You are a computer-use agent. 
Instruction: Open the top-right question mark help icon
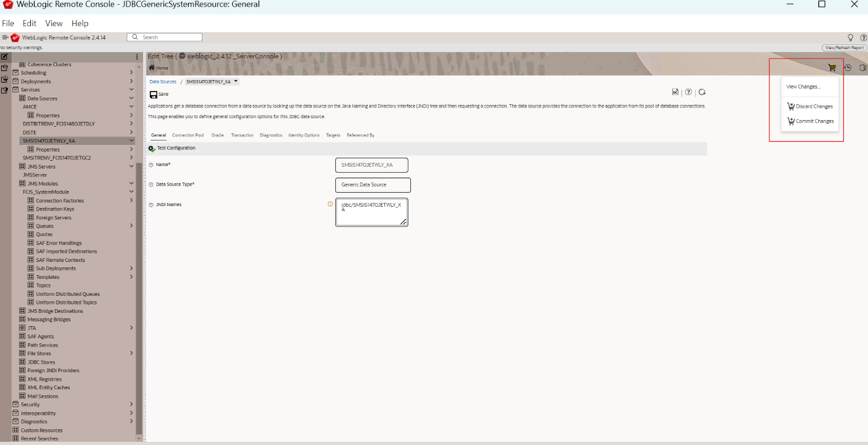[x=863, y=38]
